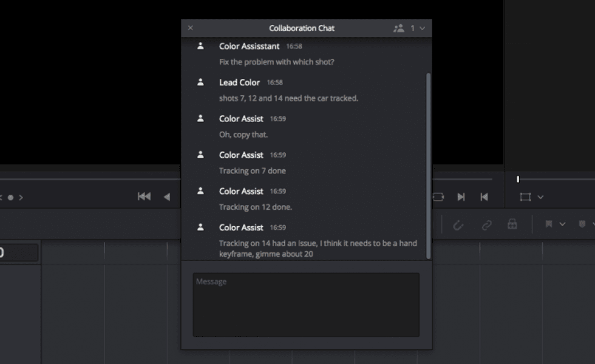Click the Message input field

[306, 305]
